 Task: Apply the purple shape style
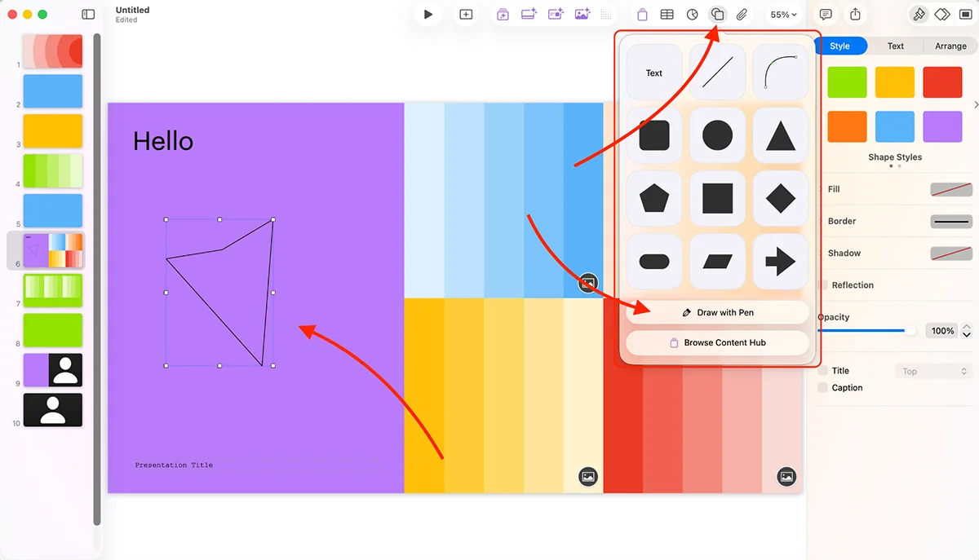tap(942, 126)
